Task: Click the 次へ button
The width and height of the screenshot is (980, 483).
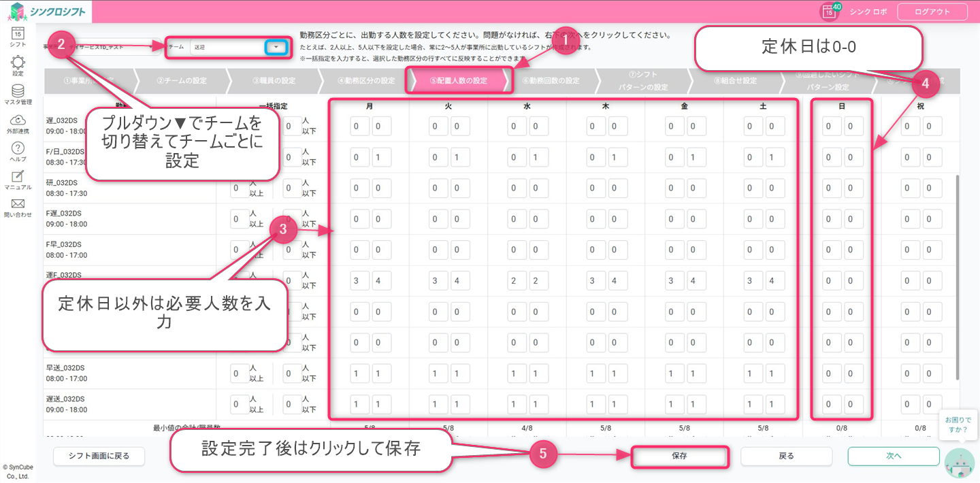Action: [x=893, y=456]
